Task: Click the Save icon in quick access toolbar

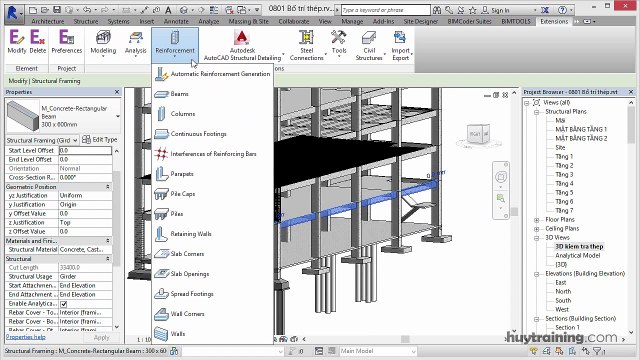Action: pos(57,10)
